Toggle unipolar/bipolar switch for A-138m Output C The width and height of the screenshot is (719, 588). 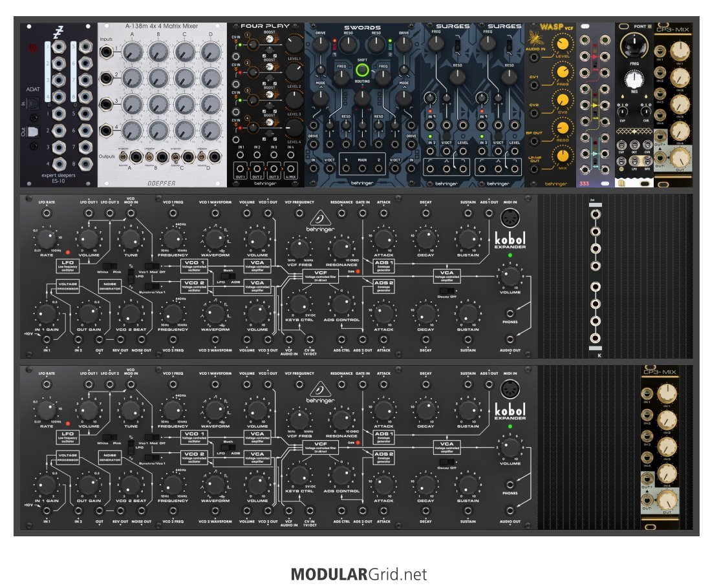pyautogui.click(x=176, y=157)
